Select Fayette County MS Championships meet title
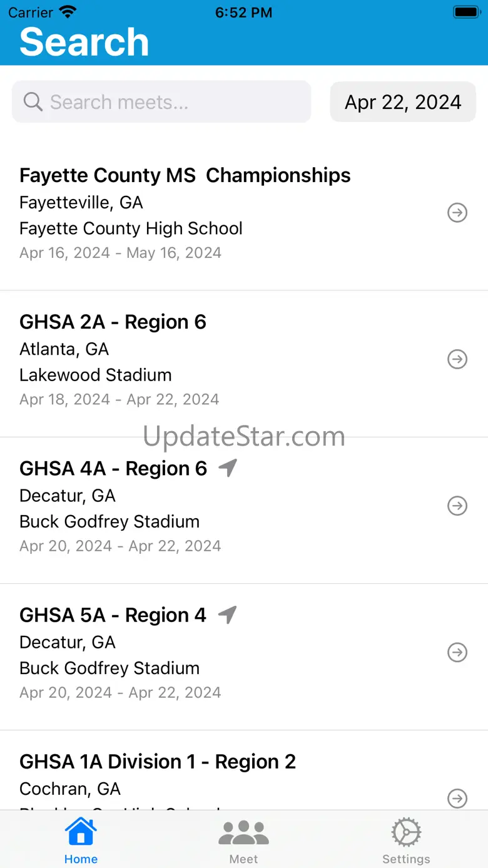 click(185, 175)
